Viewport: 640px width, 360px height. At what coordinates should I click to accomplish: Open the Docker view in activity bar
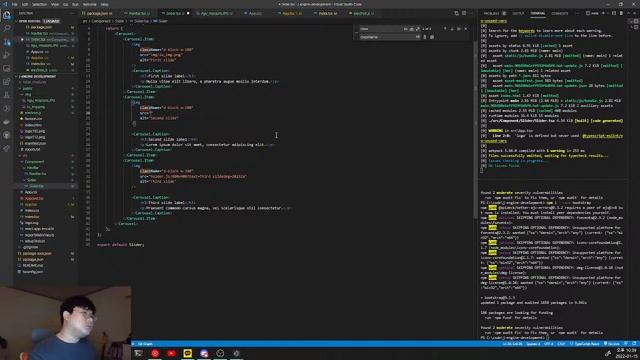(x=7, y=122)
